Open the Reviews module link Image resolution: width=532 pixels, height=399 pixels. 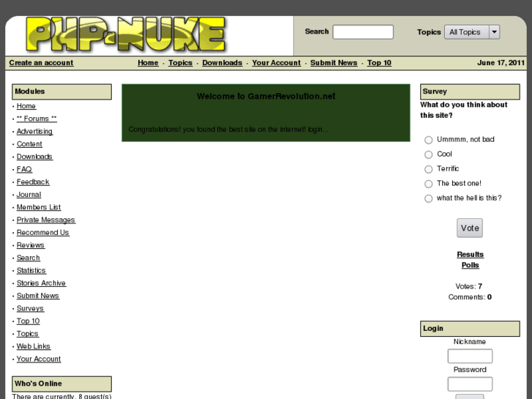point(31,245)
